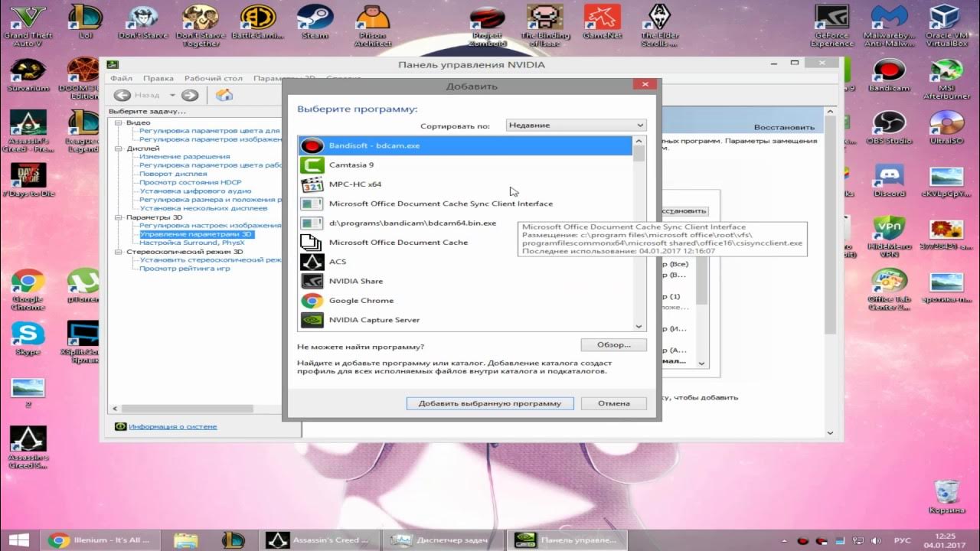
Task: Click program list vertical scrollbar thumb
Action: [639, 154]
